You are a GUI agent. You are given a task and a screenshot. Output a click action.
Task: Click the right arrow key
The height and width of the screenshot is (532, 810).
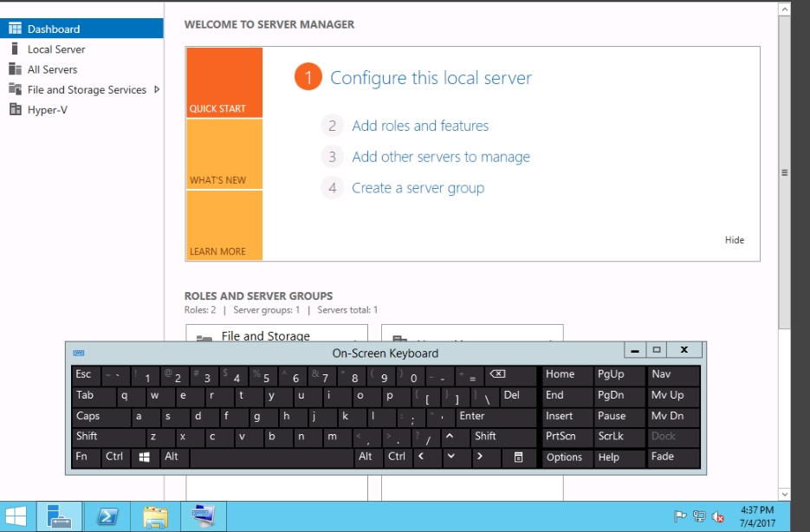487,457
